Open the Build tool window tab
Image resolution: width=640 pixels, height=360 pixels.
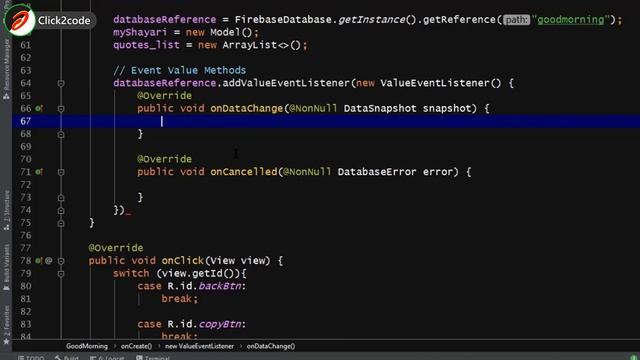tap(67, 358)
